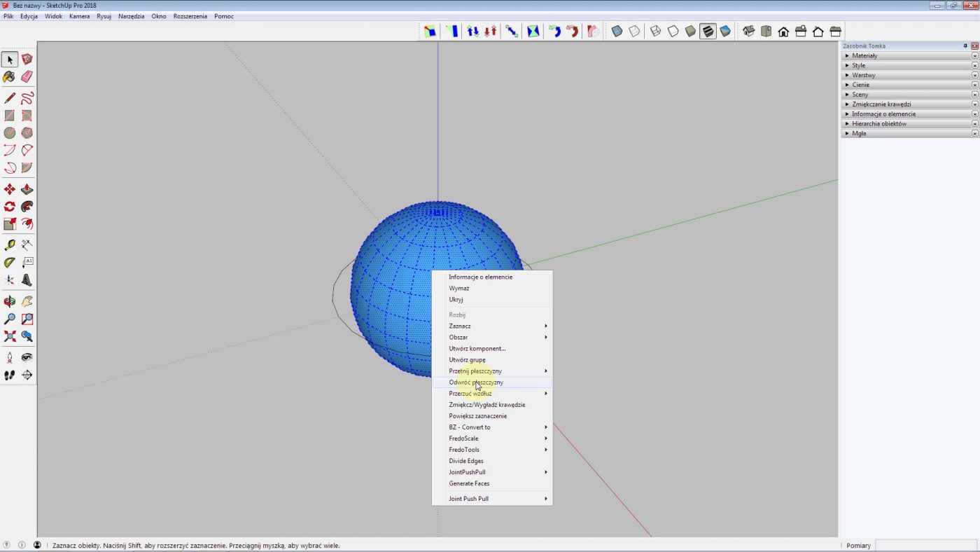Viewport: 980px width, 552px height.
Task: Click the sign-in person icon in status bar
Action: [36, 545]
